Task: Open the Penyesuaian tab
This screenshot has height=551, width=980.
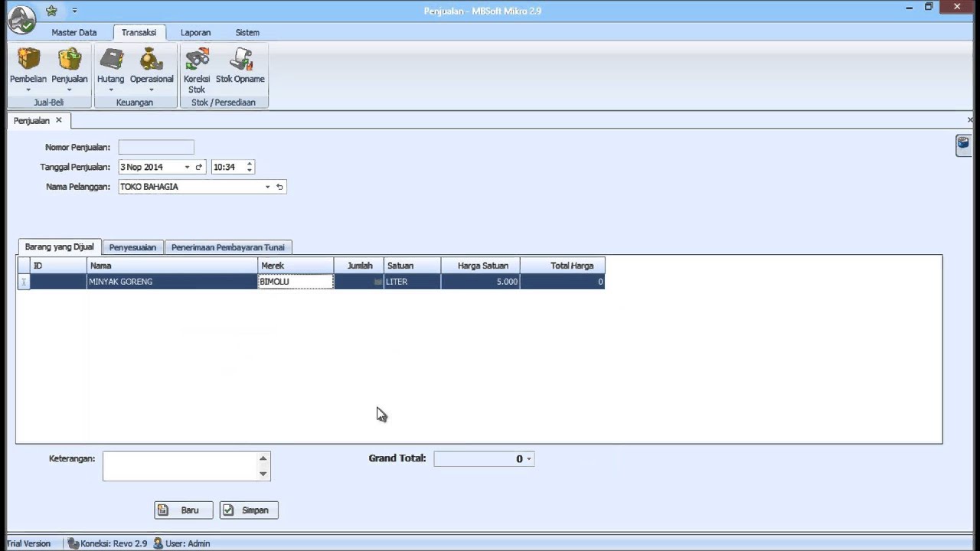Action: click(x=132, y=247)
